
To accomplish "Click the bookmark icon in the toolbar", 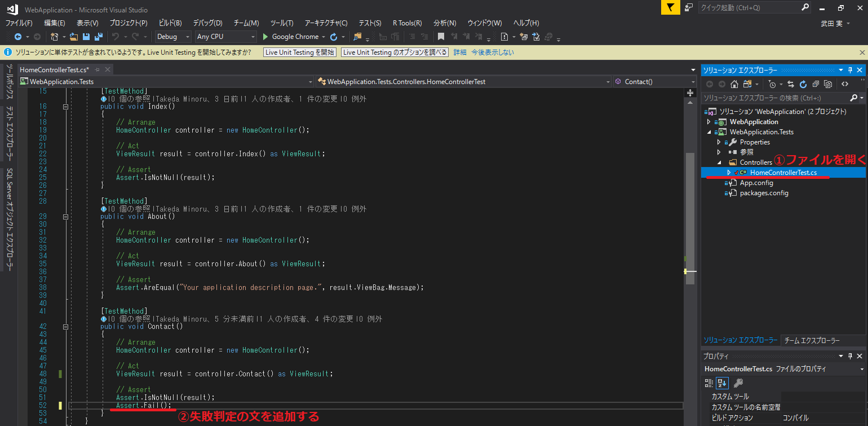I will click(x=441, y=37).
